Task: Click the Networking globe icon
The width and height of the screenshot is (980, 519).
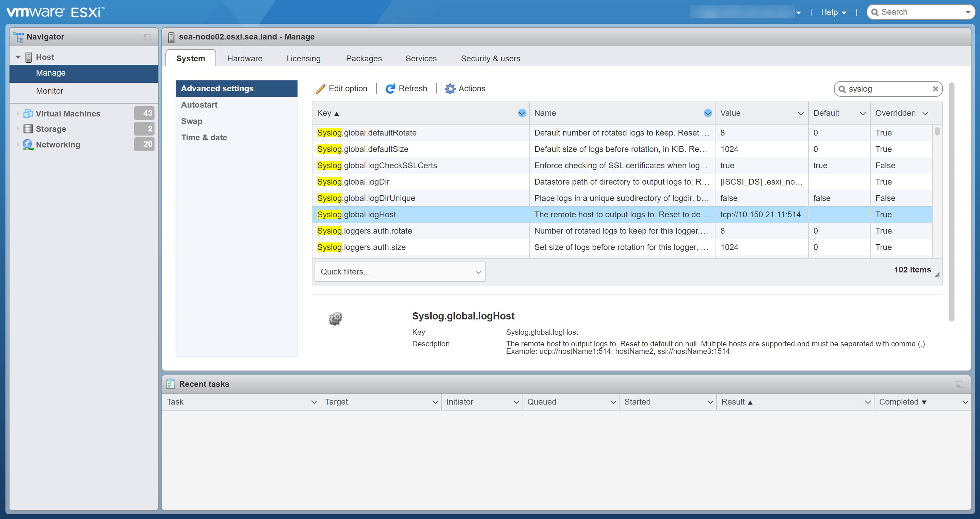Action: pyautogui.click(x=28, y=145)
